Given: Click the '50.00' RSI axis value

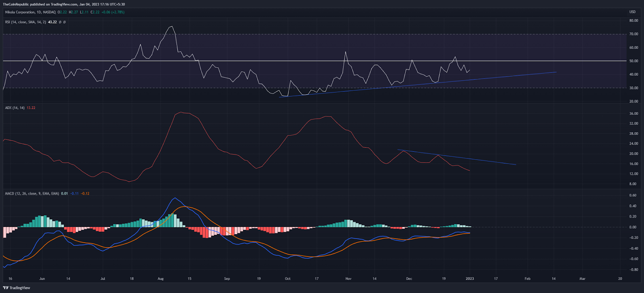Looking at the screenshot, I should (x=634, y=61).
